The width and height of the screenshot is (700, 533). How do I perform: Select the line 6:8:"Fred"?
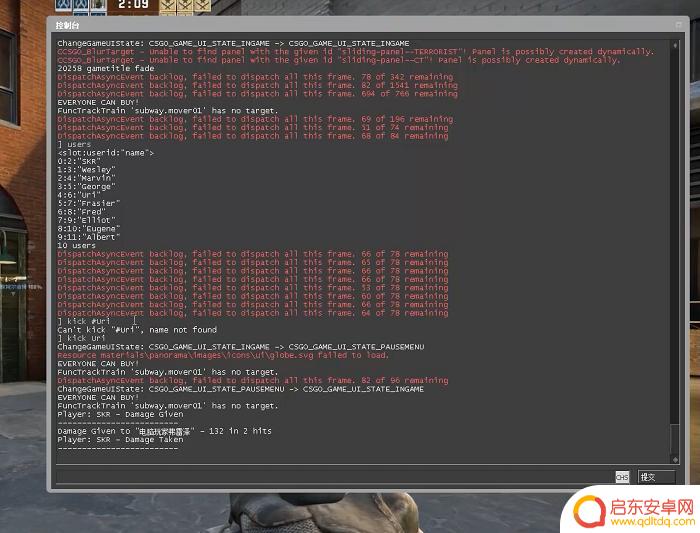point(81,212)
